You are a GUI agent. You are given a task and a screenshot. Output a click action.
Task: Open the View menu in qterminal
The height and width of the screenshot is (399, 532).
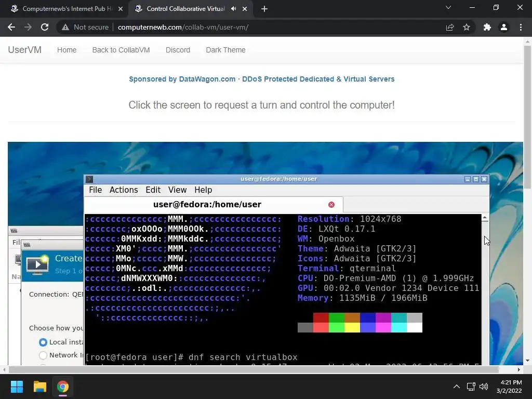click(x=178, y=190)
